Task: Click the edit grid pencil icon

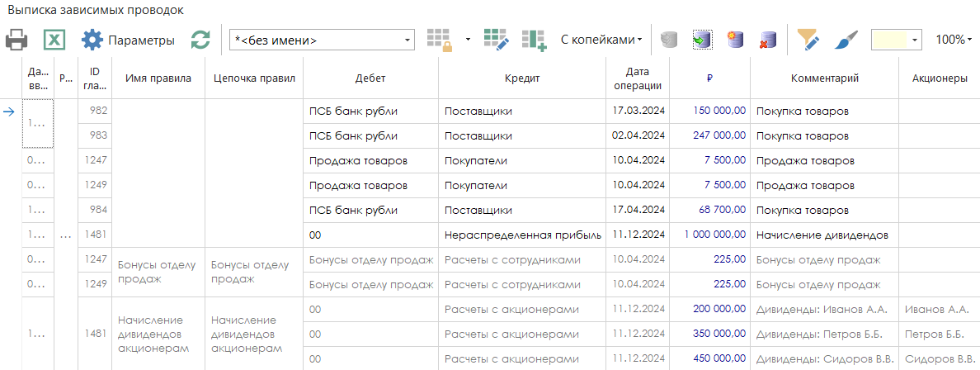Action: pyautogui.click(x=497, y=40)
